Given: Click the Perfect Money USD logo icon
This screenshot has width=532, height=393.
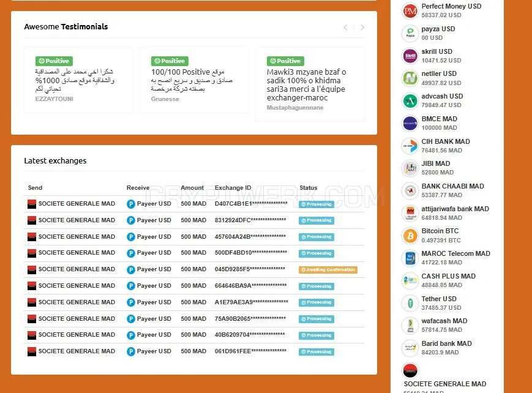Looking at the screenshot, I should point(410,11).
